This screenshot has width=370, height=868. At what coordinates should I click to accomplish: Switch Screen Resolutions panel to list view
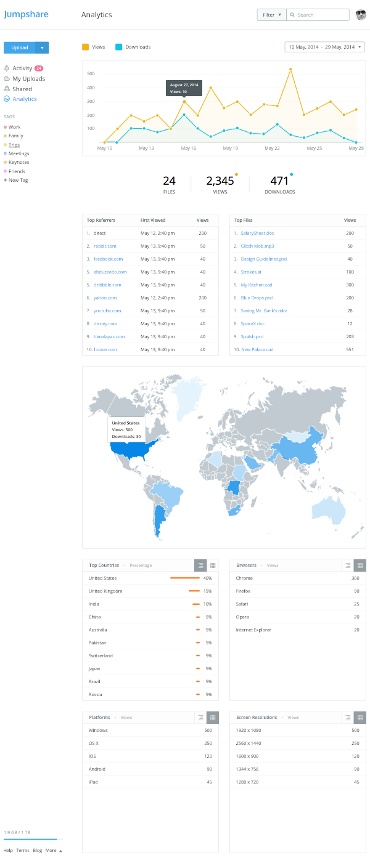click(x=348, y=717)
